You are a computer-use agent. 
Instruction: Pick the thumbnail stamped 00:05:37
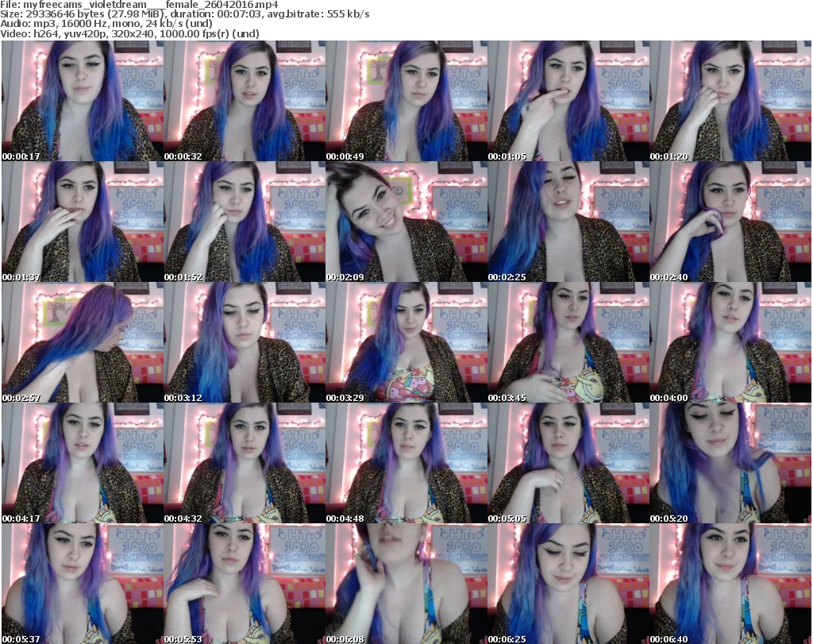(x=83, y=584)
